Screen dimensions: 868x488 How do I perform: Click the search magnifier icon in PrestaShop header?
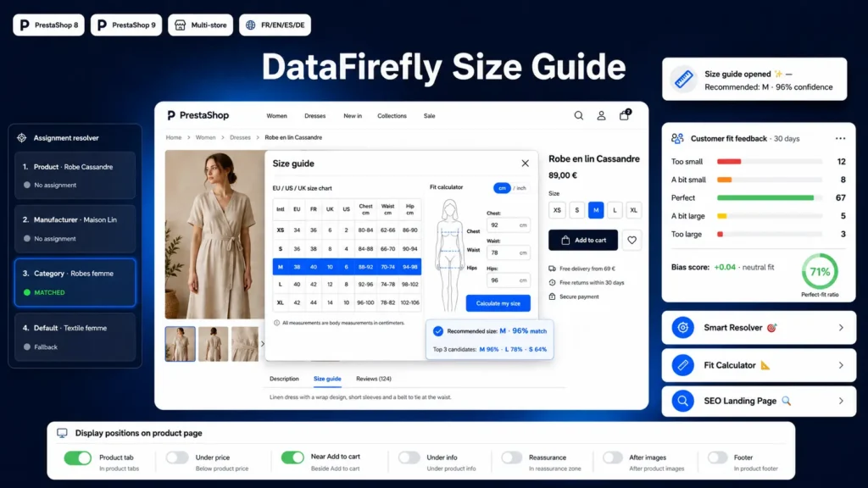[x=578, y=115]
